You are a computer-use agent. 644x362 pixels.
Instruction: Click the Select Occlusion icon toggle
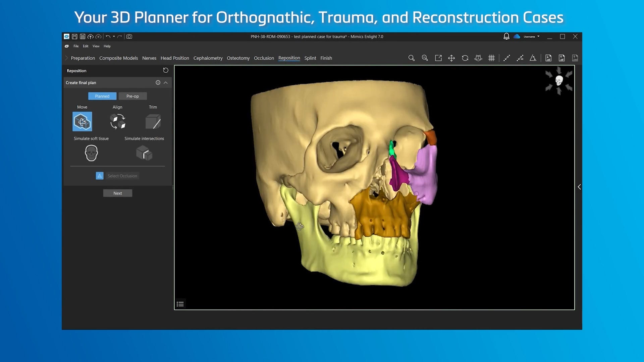pyautogui.click(x=100, y=176)
